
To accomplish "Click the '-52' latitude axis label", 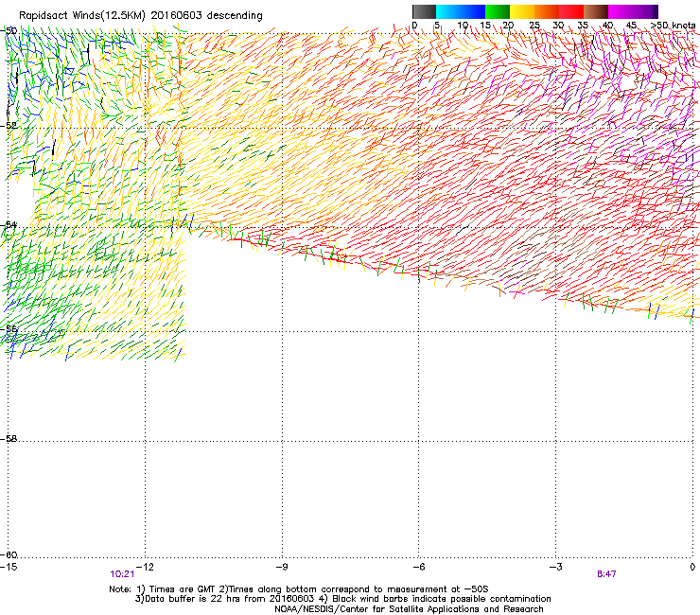I will (x=9, y=126).
